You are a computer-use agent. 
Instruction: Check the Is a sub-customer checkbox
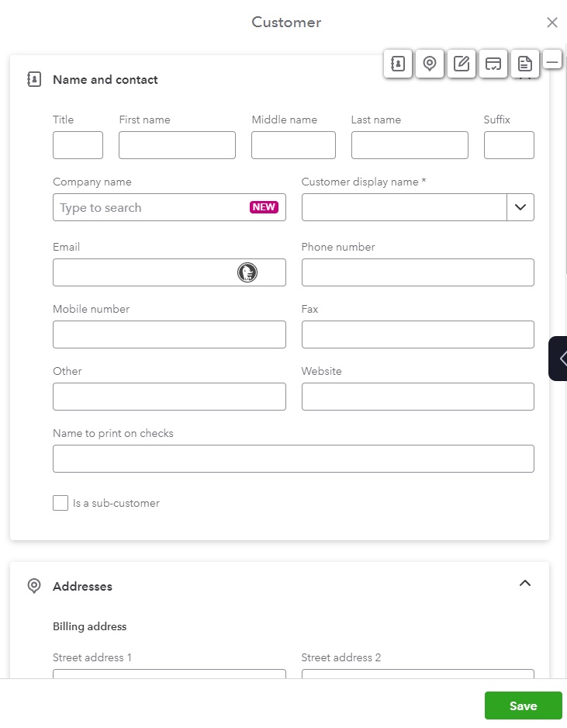coord(61,503)
